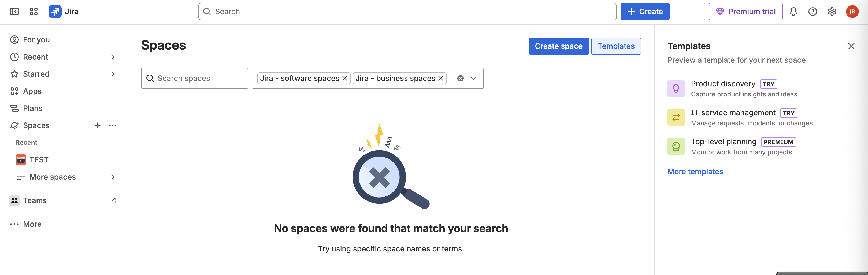
Task: Collapse the sidebar using the panel icon
Action: [x=14, y=11]
